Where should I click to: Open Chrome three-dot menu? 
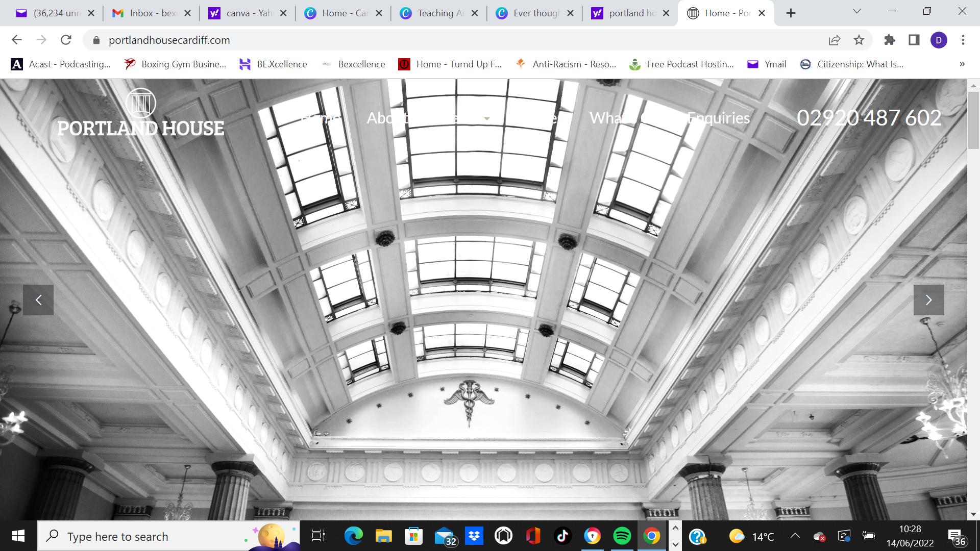pyautogui.click(x=963, y=40)
